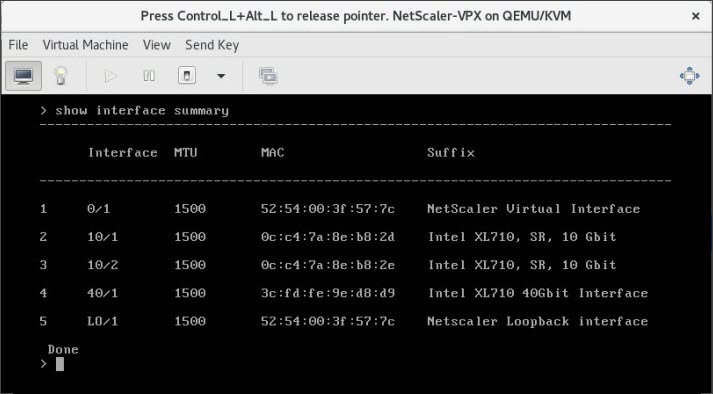
Task: Click the window title bar text
Action: point(356,16)
